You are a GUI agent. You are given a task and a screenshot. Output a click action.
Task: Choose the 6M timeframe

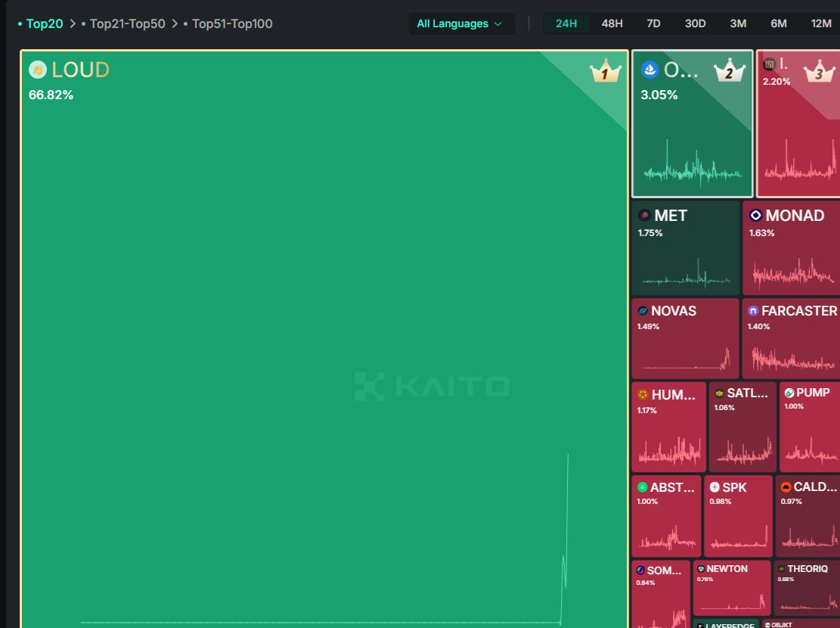[779, 23]
